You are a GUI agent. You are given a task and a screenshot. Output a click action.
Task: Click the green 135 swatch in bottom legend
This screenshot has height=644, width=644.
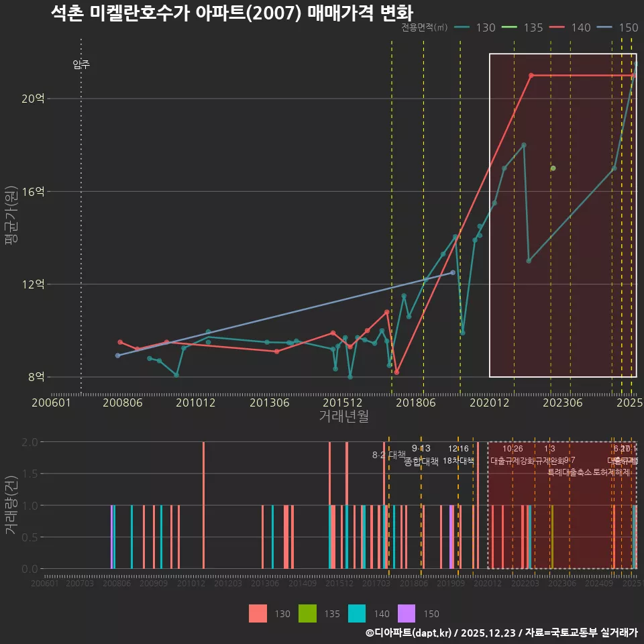click(x=307, y=613)
